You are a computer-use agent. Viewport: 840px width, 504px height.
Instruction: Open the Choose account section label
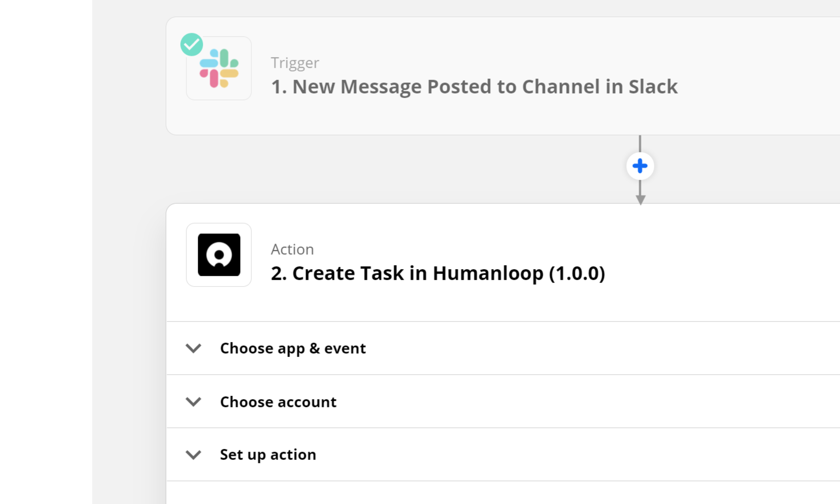(x=278, y=402)
